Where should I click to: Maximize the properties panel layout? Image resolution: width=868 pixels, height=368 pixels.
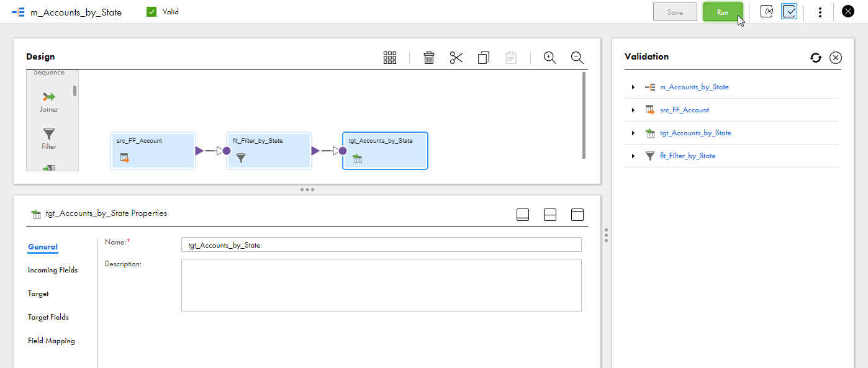tap(577, 215)
